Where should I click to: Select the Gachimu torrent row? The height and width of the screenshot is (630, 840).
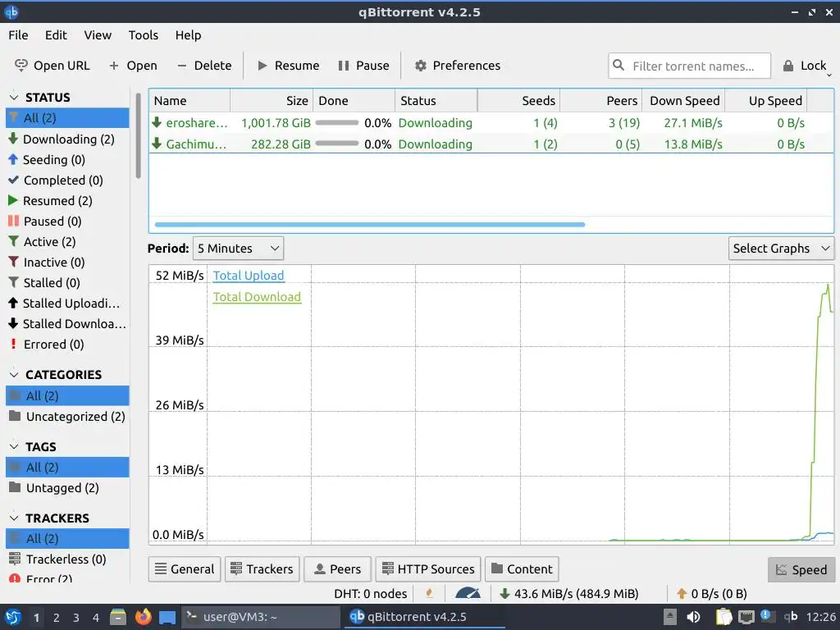tap(491, 144)
